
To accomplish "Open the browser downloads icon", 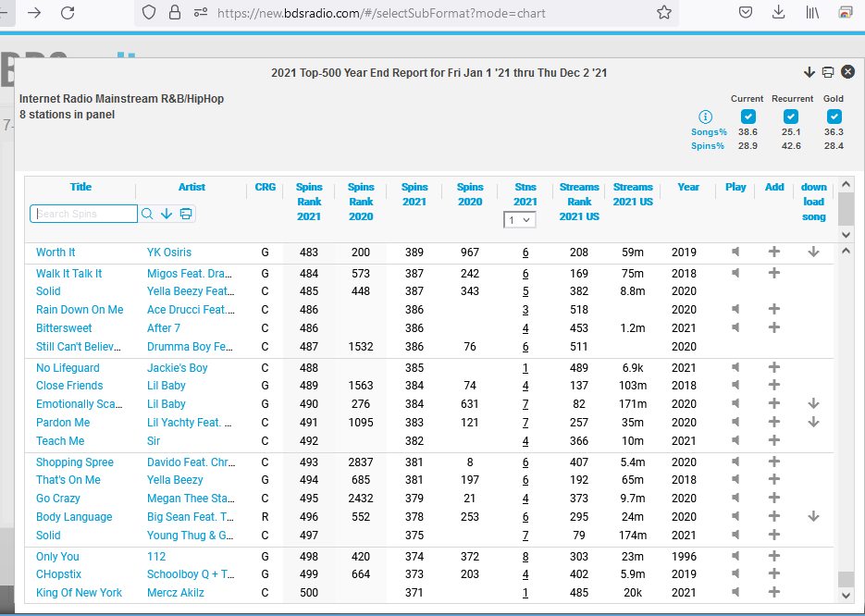I will coord(778,12).
